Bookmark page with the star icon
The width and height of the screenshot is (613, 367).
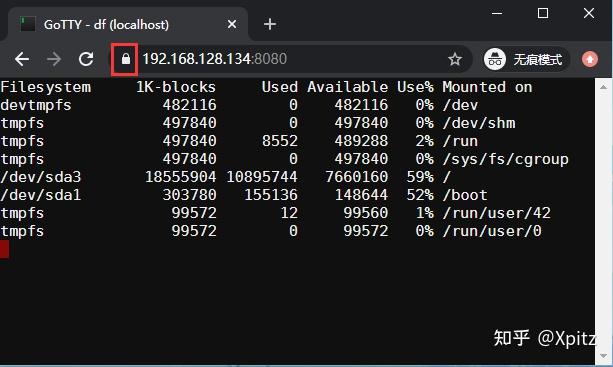(455, 59)
